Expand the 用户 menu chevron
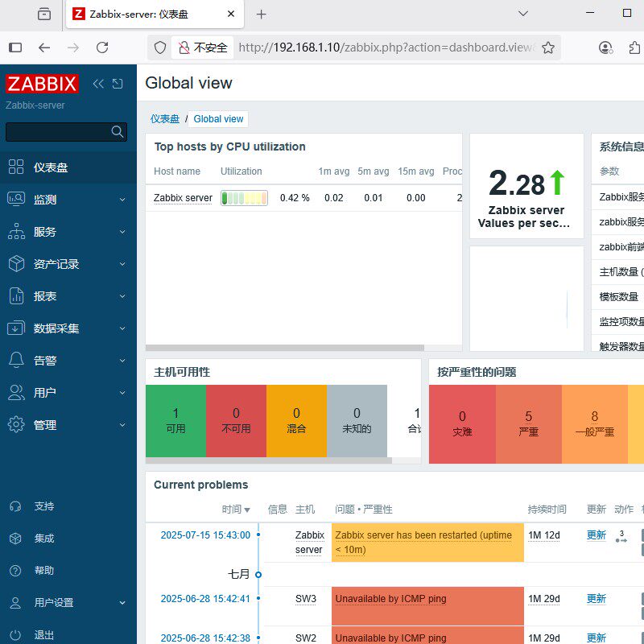The image size is (644, 644). click(122, 393)
